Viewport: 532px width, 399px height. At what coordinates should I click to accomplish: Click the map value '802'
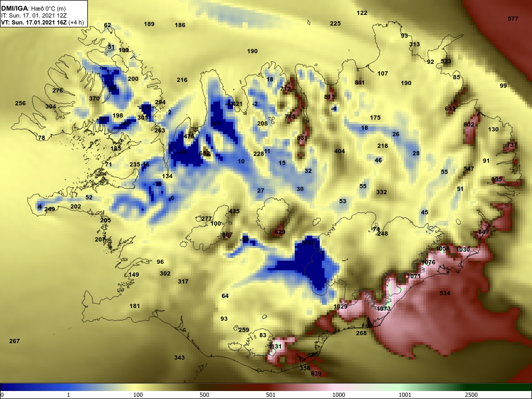(469, 125)
